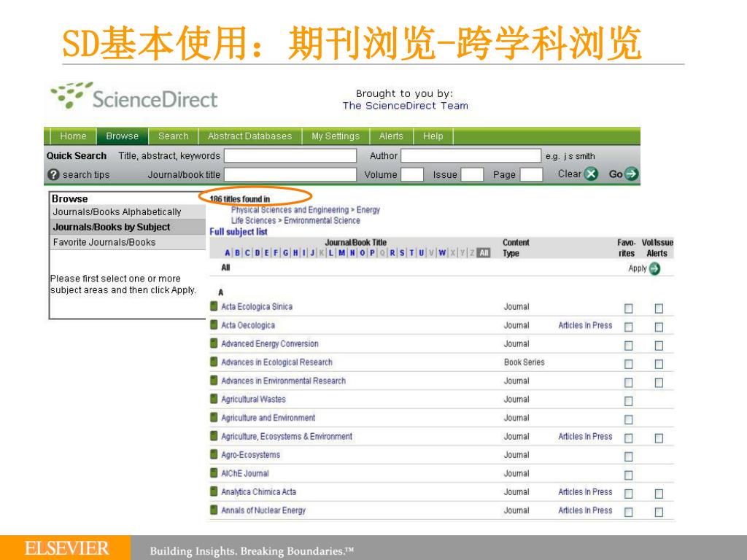Check Favorites box for Acta Ecologica Sinica
747x560 pixels.
(629, 308)
